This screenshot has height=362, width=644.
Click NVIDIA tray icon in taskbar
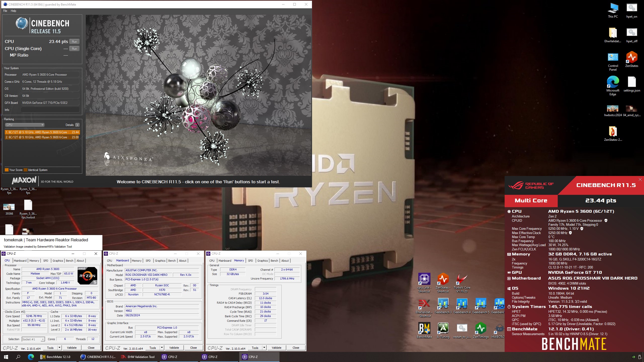(x=633, y=357)
